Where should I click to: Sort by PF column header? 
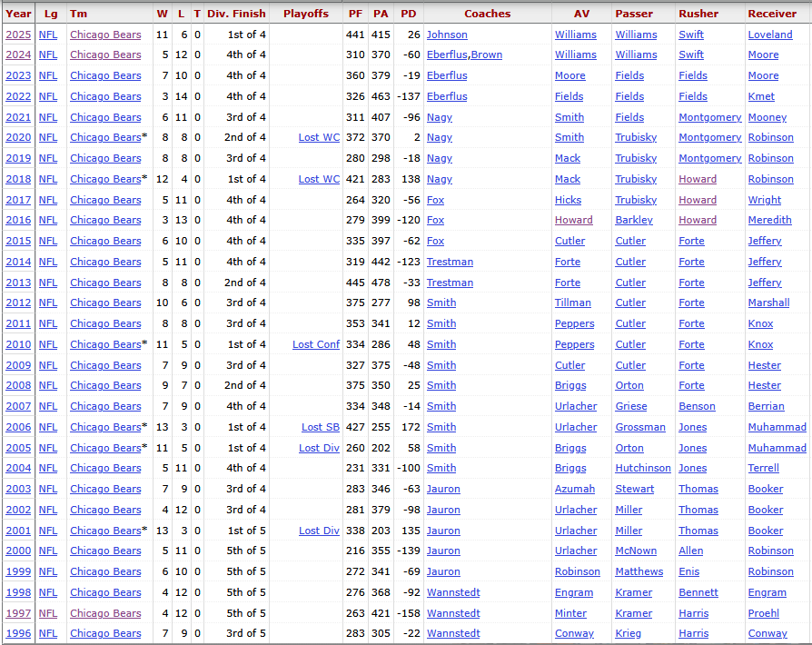coord(355,14)
